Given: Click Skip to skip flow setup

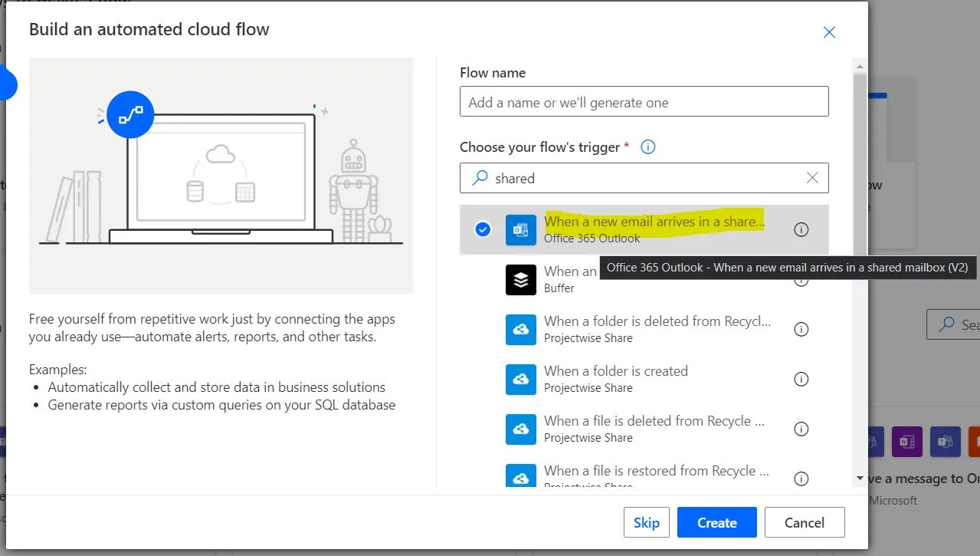Looking at the screenshot, I should pyautogui.click(x=646, y=522).
